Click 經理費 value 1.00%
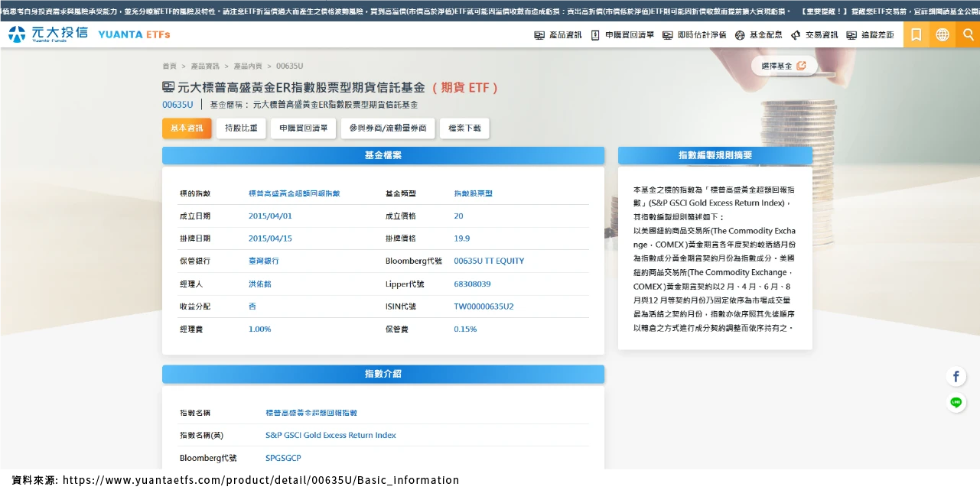Image resolution: width=980 pixels, height=490 pixels. point(260,329)
